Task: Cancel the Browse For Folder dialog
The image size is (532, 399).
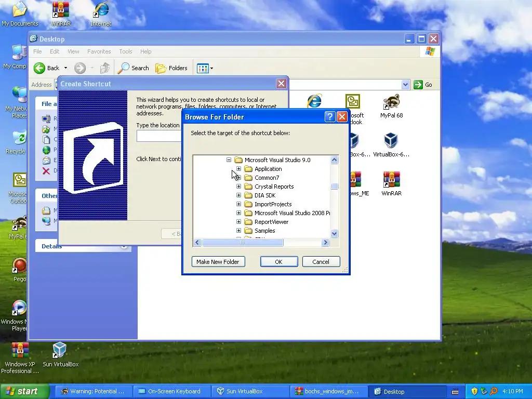Action: pyautogui.click(x=321, y=262)
